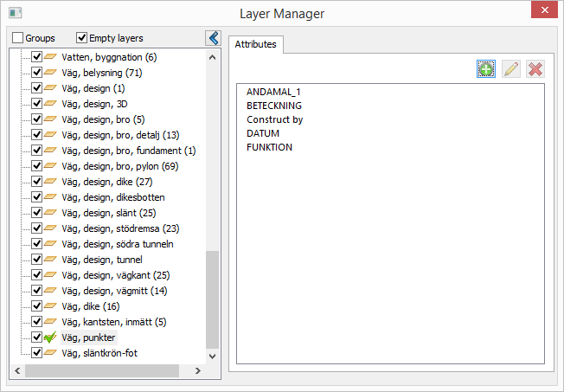Viewport: 564px width, 392px height.
Task: Click layer icon next to Väg, design, tunnel
Action: coord(50,260)
